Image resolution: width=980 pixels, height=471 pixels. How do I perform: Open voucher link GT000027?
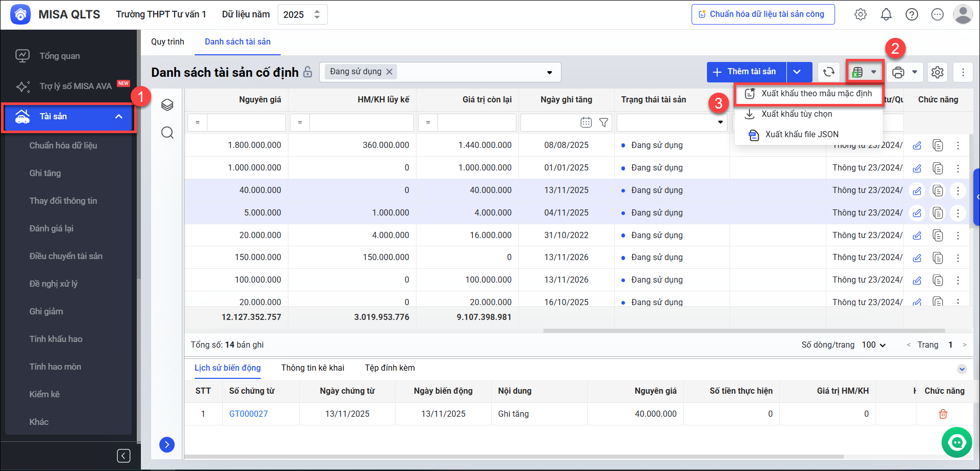(248, 414)
